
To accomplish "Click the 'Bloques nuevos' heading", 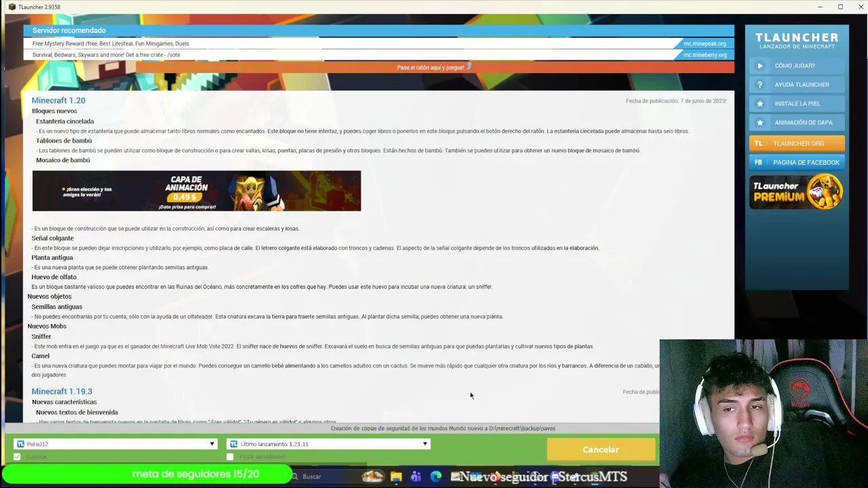I will click(x=54, y=111).
